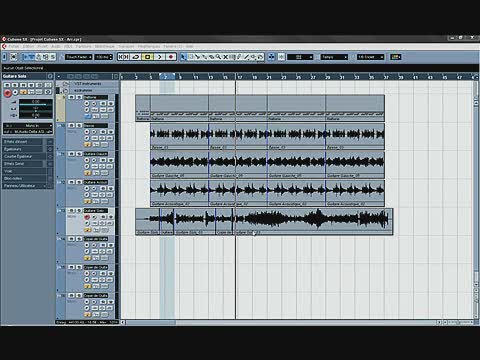The height and width of the screenshot is (360, 480).
Task: Toggle the Inspector record enable button
Action: coord(7,93)
